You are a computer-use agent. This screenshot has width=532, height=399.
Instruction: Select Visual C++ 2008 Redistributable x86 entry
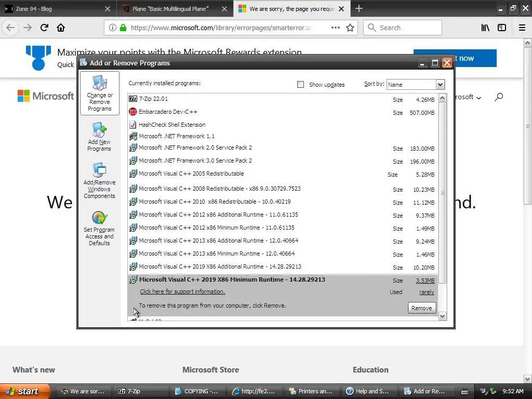point(283,189)
